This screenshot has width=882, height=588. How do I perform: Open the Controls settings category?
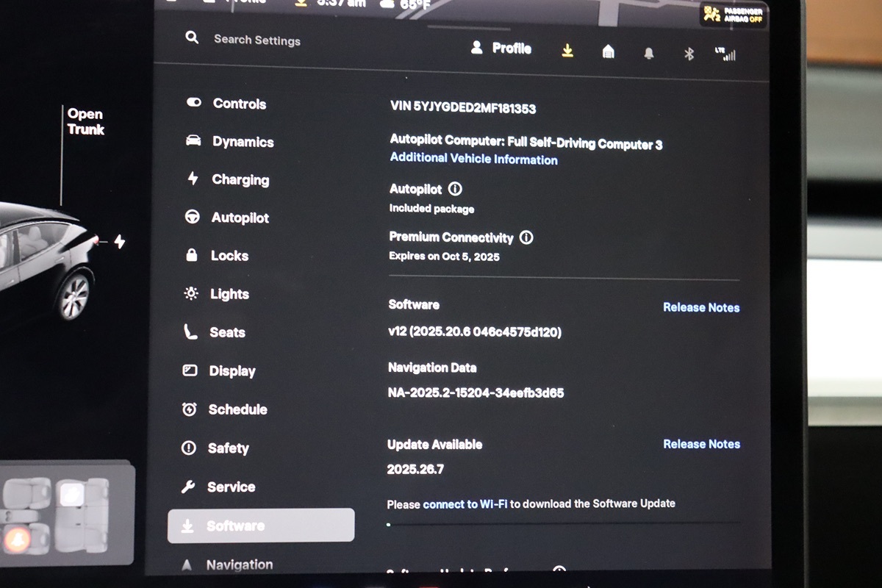[226, 104]
